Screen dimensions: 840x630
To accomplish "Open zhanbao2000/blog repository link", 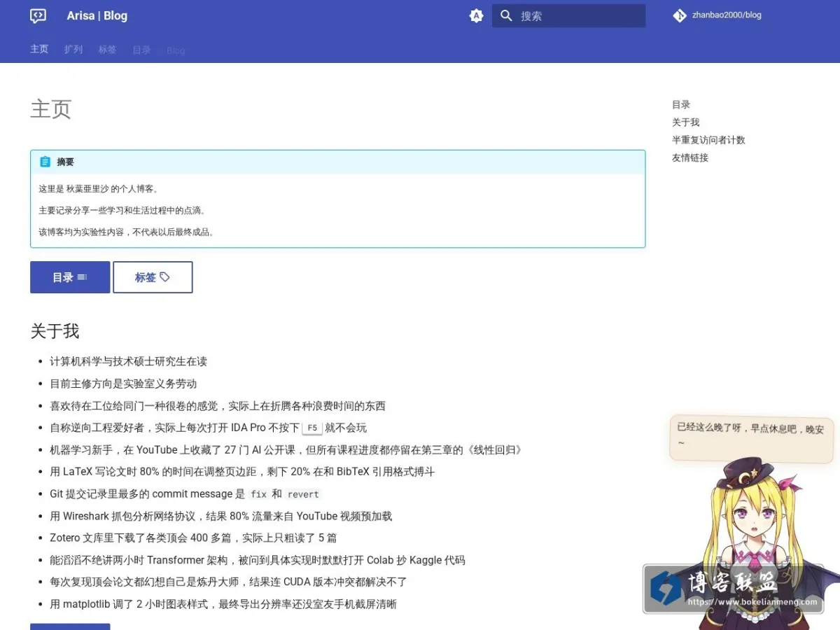I will 727,15.
